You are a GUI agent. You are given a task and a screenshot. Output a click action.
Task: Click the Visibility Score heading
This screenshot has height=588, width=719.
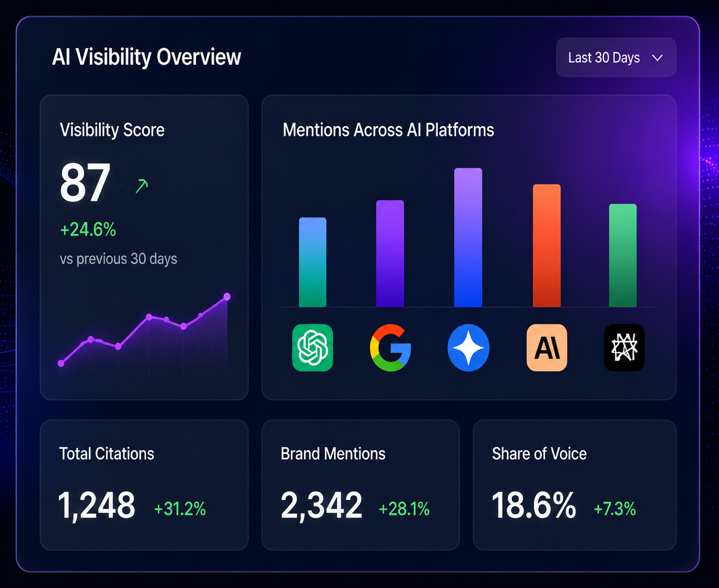pyautogui.click(x=112, y=130)
